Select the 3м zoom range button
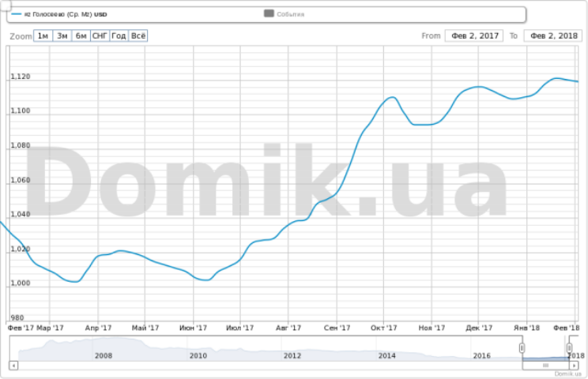Screen dimensions: 588x379 [x=62, y=36]
